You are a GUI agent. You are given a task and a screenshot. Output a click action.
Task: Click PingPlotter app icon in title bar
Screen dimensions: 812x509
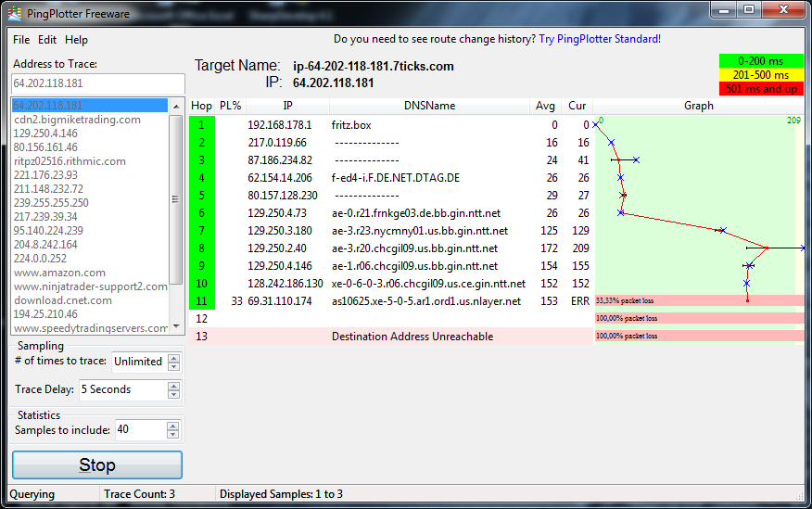[x=15, y=14]
